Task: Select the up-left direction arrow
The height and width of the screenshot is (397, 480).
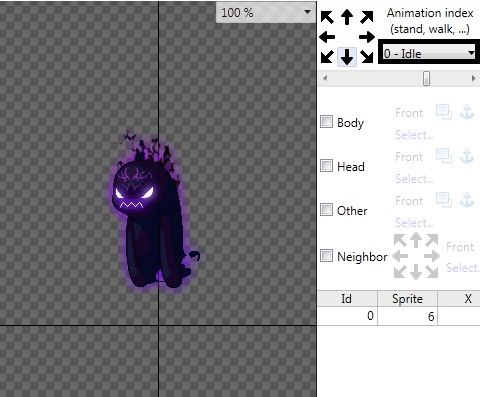Action: click(x=327, y=17)
